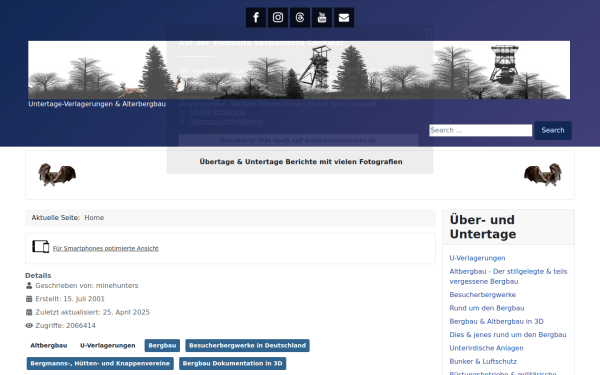The image size is (600, 375).
Task: Click the left bat image
Action: click(57, 174)
